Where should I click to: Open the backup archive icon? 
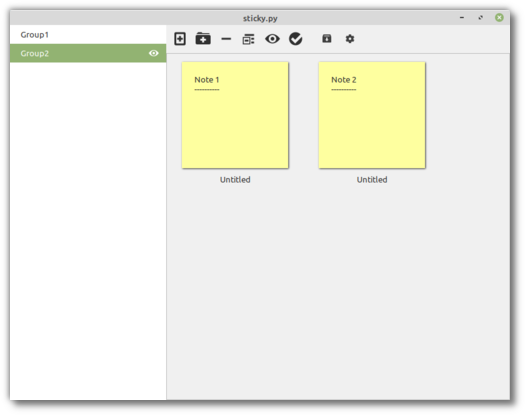327,39
